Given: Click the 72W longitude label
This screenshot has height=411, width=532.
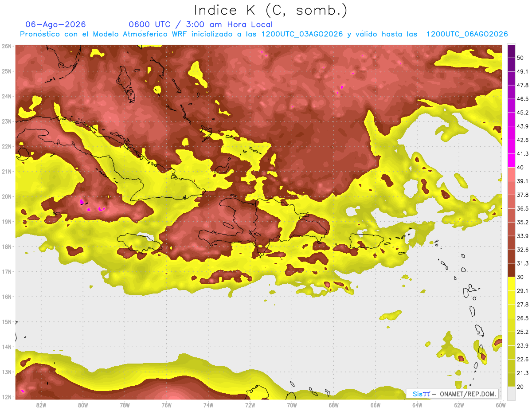Looking at the screenshot, I should [250, 405].
